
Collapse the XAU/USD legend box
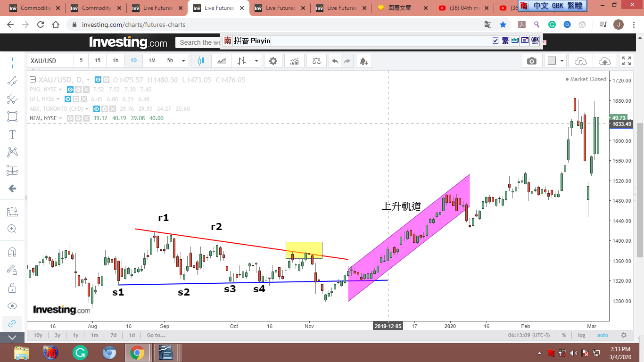click(33, 80)
